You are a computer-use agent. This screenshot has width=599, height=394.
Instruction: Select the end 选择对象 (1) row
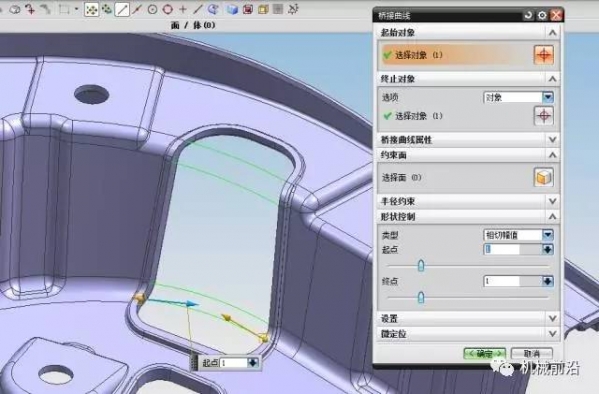pos(457,116)
